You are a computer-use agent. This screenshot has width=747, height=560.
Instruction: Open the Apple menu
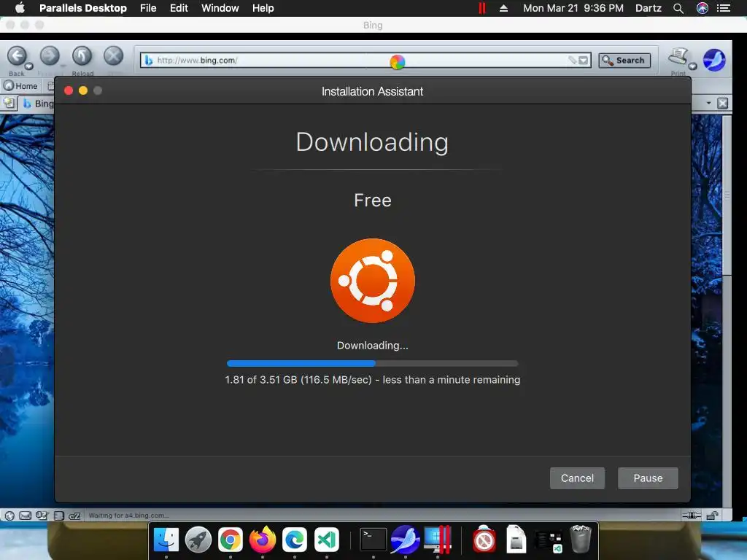[x=20, y=8]
